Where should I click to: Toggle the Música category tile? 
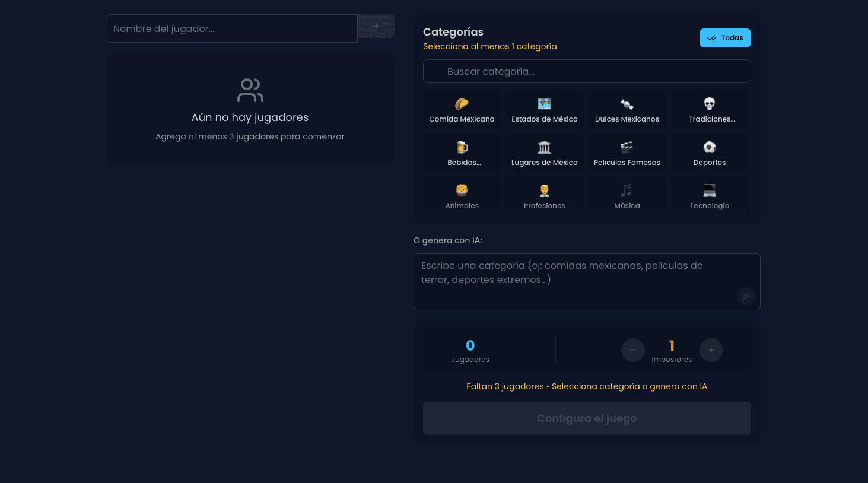[627, 196]
